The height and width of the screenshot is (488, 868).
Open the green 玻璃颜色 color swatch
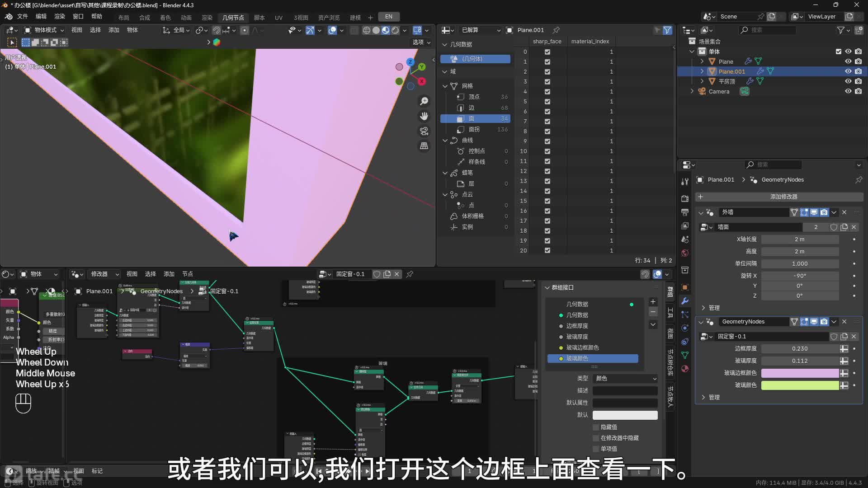800,385
